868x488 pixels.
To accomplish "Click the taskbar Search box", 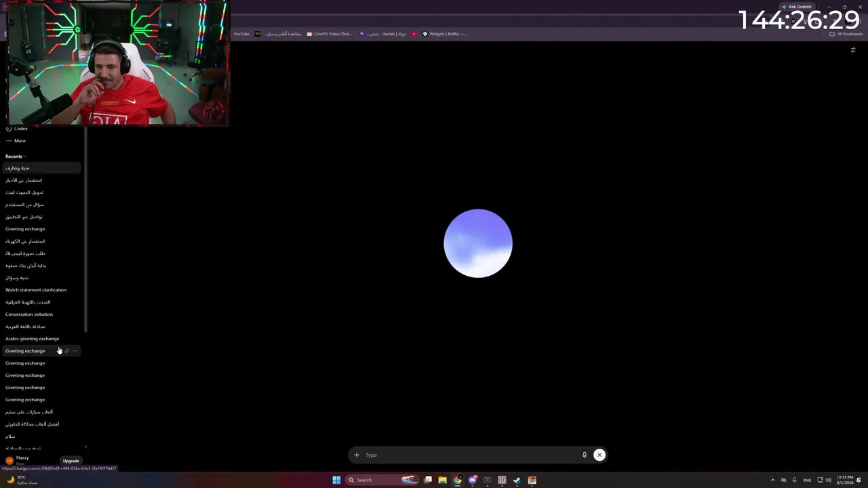I will tap(382, 480).
